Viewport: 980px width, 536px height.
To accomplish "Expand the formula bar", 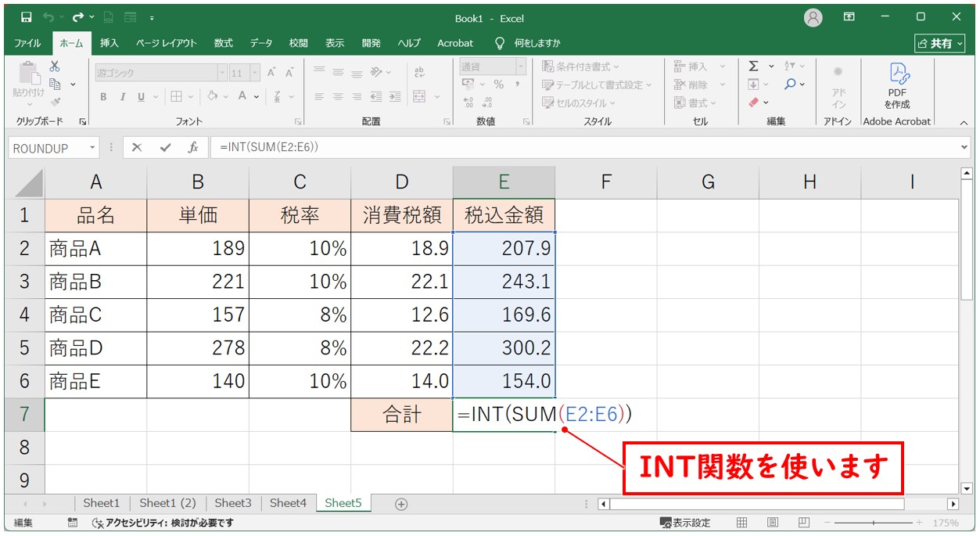I will 964,147.
